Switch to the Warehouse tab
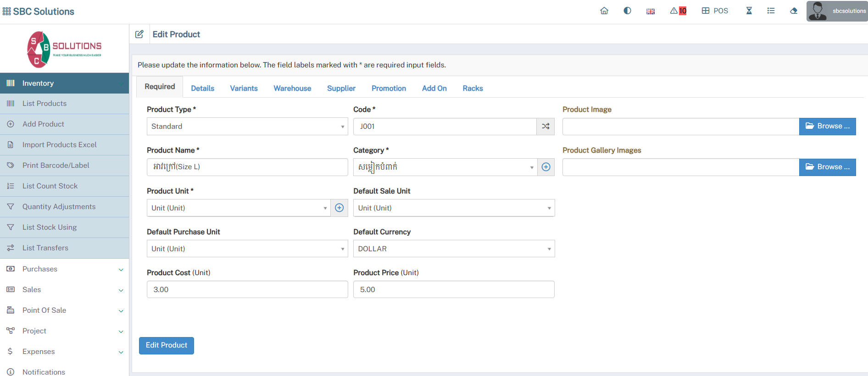Image resolution: width=868 pixels, height=376 pixels. click(x=292, y=88)
